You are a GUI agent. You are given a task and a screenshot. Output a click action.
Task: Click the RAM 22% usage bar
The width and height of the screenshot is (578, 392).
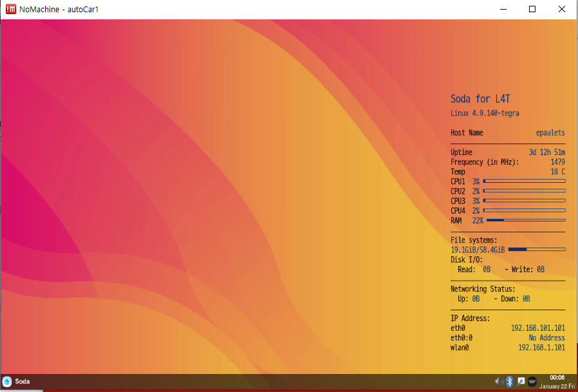coord(526,220)
